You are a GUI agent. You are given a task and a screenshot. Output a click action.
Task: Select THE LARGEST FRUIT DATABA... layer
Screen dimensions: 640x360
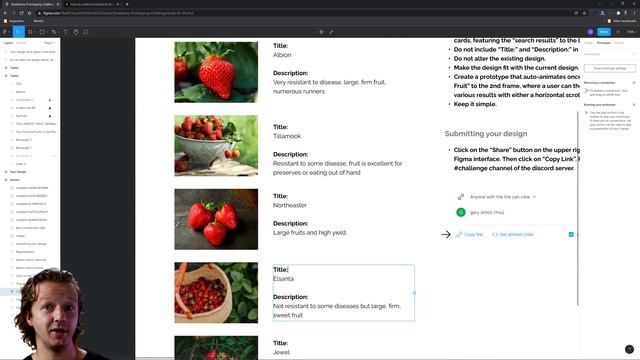click(x=36, y=124)
